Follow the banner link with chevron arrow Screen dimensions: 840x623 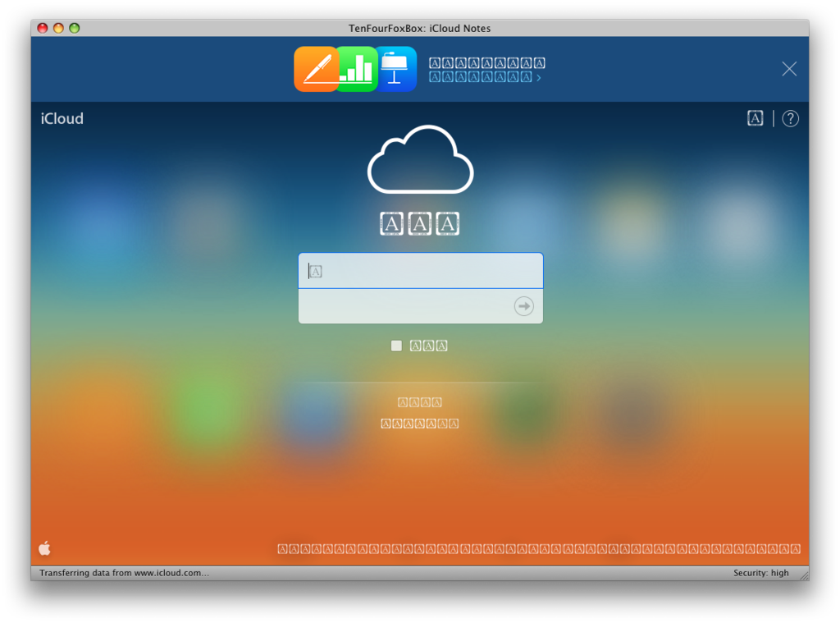[485, 77]
